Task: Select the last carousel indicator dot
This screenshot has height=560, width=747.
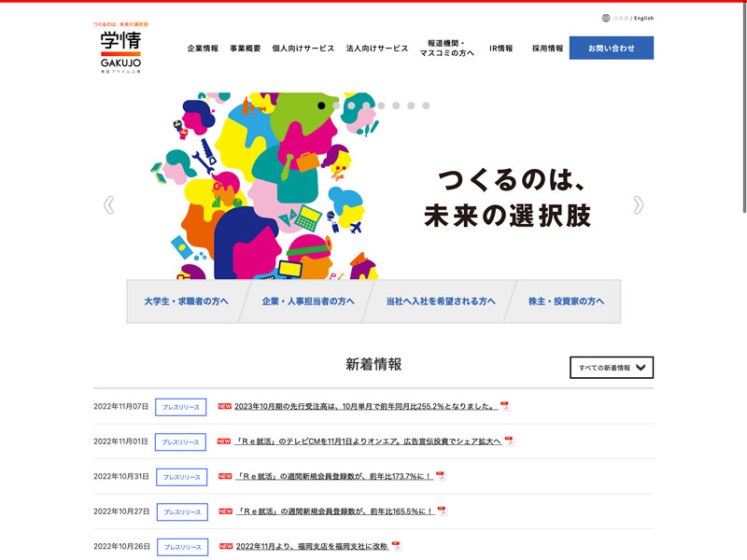Action: coord(426,105)
